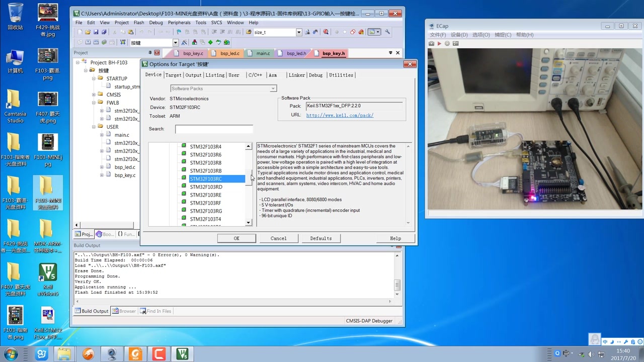Open the size_t find combo dropdown arrow
Image resolution: width=644 pixels, height=362 pixels.
pyautogui.click(x=298, y=32)
